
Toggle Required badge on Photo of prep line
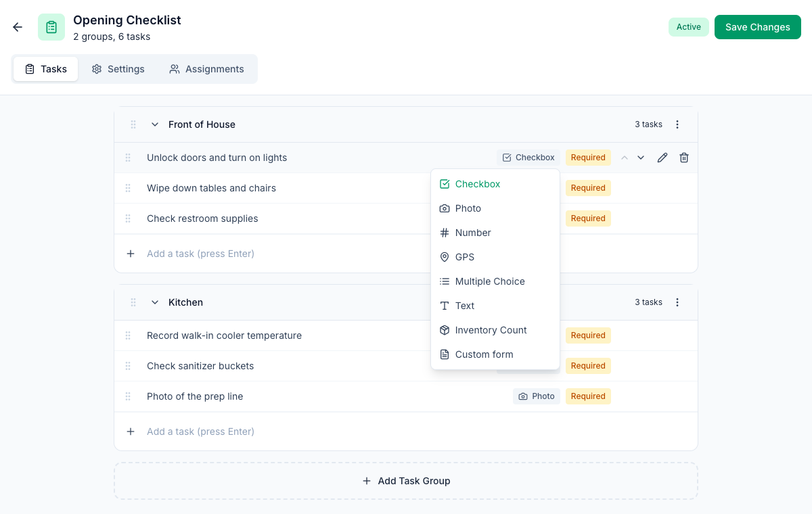click(588, 396)
